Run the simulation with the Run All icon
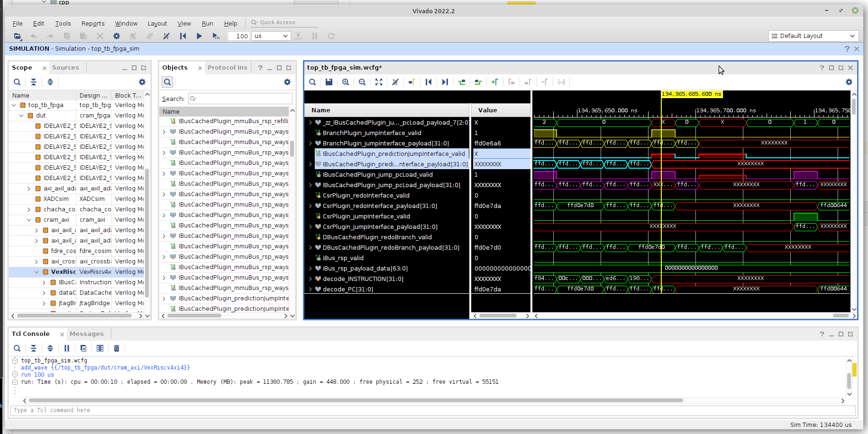 pos(199,36)
